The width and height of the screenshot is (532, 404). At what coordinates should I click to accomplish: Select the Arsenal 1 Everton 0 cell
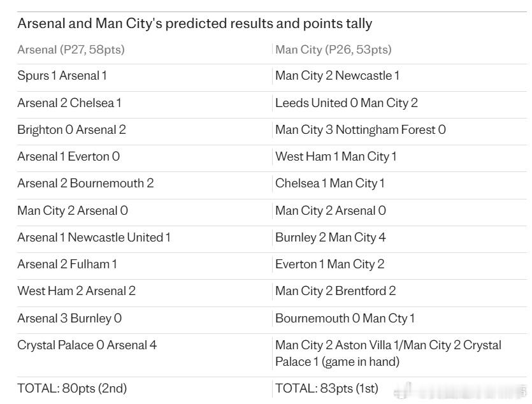coord(68,156)
